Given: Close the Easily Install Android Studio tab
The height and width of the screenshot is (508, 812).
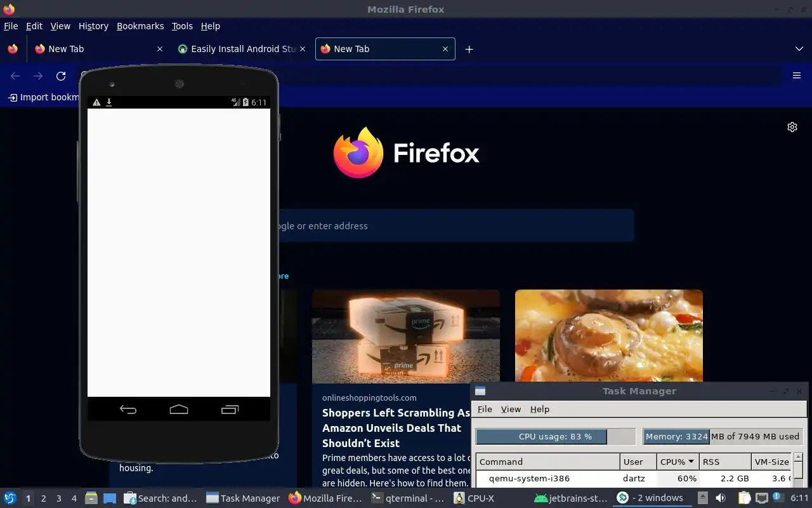Looking at the screenshot, I should click(x=302, y=49).
